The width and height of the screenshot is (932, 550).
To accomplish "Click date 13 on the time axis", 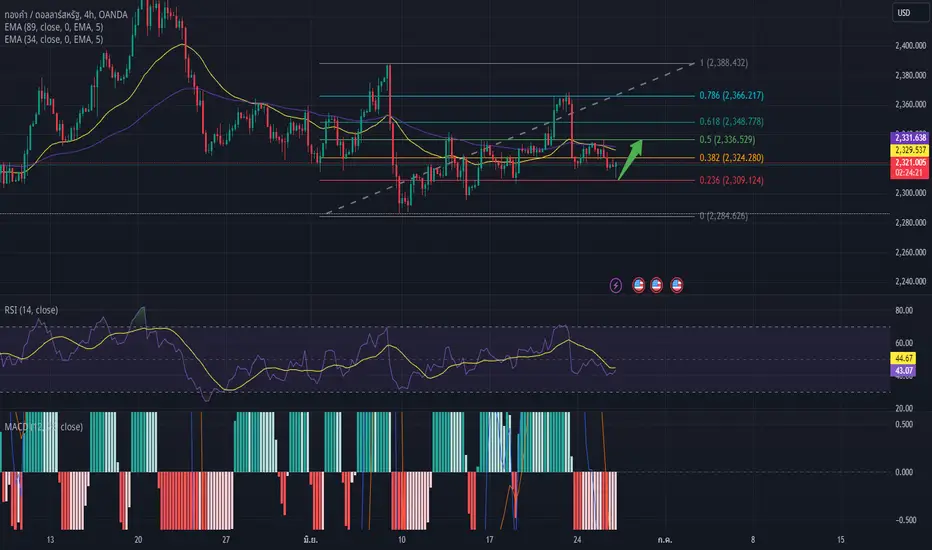I will tap(50, 540).
